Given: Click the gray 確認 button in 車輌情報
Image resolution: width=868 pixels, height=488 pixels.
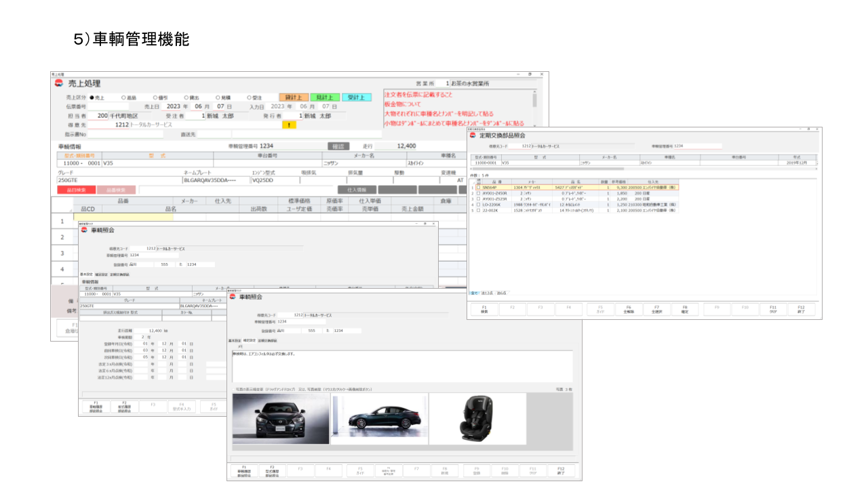Looking at the screenshot, I should click(338, 146).
